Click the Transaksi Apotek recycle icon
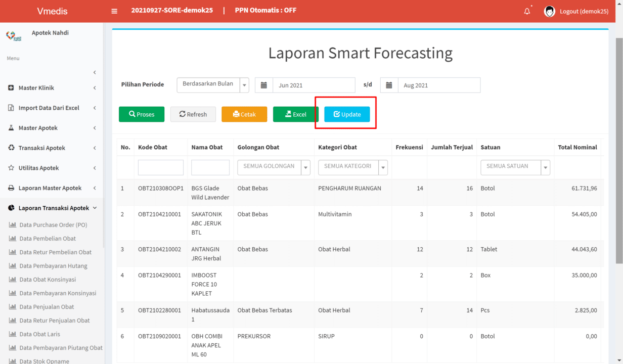623x364 pixels. pos(11,148)
